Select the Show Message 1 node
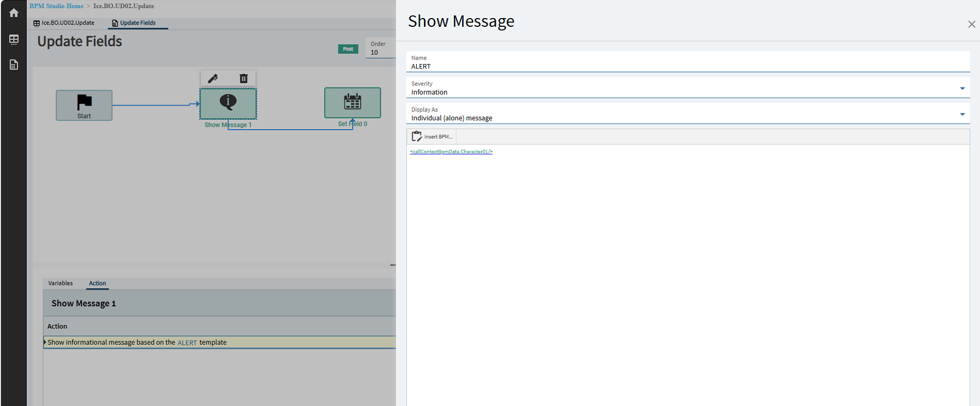 [x=228, y=103]
